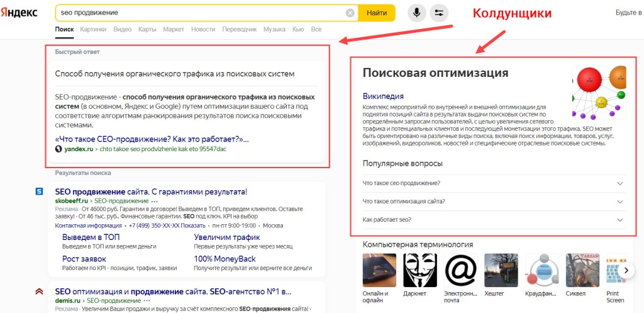644x313 pixels.
Task: Open the Маркет tab
Action: (174, 30)
